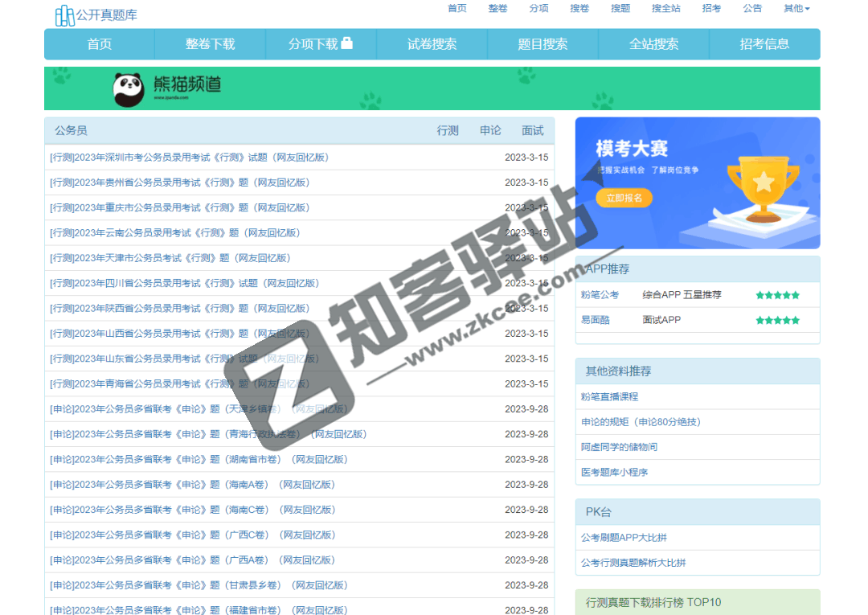Open 2023年云南公务员 行测 exam link
This screenshot has height=615, width=868.
174,233
